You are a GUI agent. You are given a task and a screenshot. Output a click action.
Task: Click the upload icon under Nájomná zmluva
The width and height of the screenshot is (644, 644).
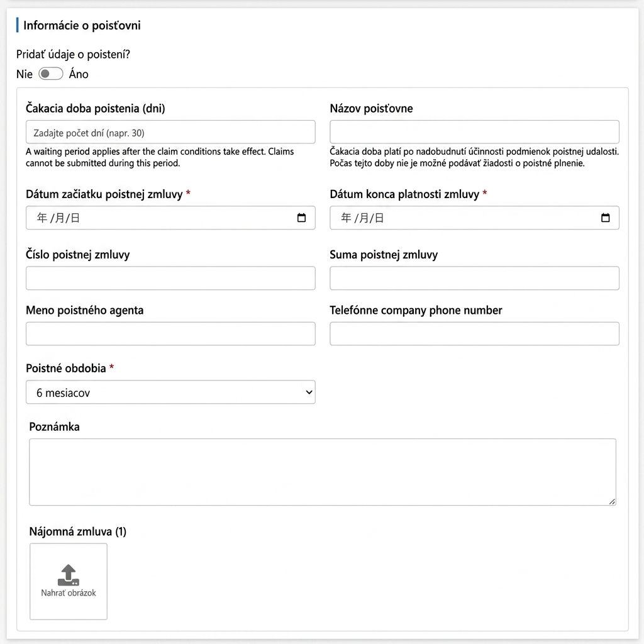point(68,575)
